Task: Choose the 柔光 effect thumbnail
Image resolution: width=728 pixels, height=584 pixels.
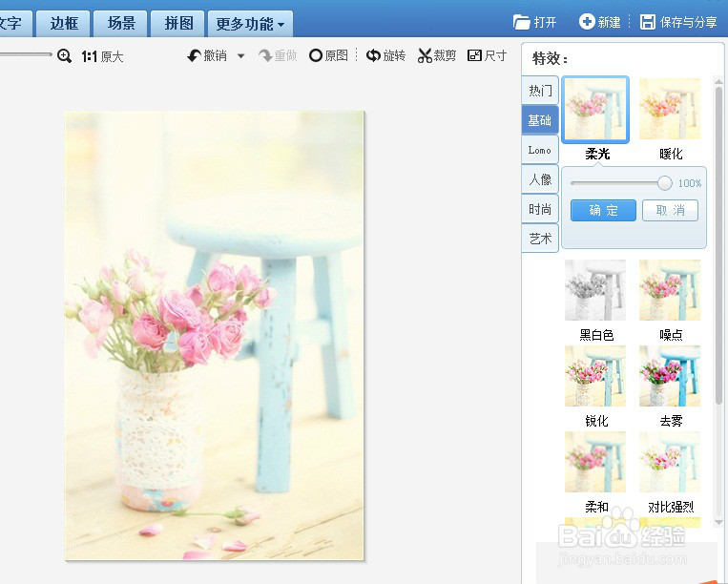Action: (595, 109)
